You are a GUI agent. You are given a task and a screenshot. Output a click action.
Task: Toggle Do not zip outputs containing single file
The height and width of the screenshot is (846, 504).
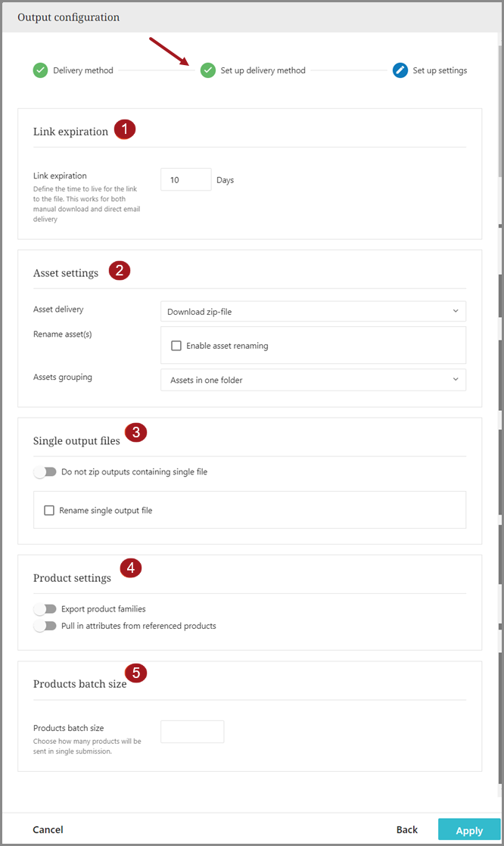[45, 472]
